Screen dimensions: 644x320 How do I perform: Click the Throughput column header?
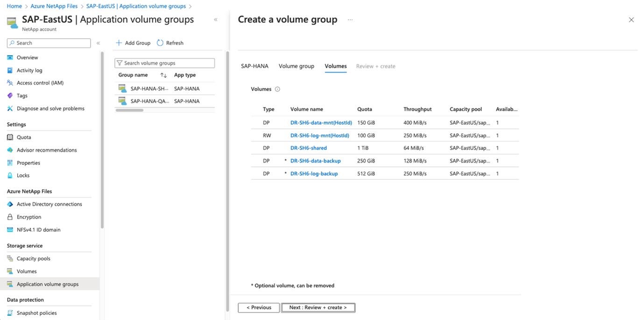coord(418,109)
